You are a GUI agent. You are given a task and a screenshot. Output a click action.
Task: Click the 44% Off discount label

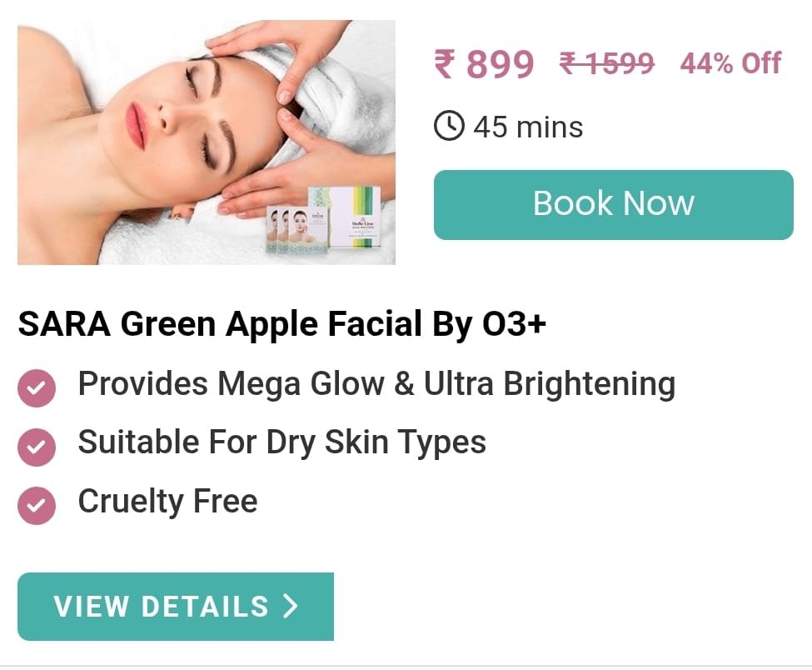point(730,63)
